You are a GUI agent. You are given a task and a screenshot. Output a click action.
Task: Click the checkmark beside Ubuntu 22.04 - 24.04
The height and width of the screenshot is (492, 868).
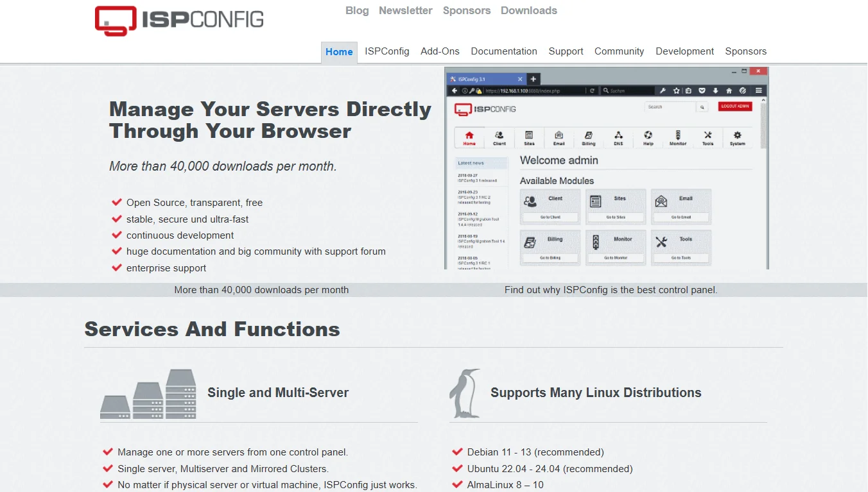point(457,468)
